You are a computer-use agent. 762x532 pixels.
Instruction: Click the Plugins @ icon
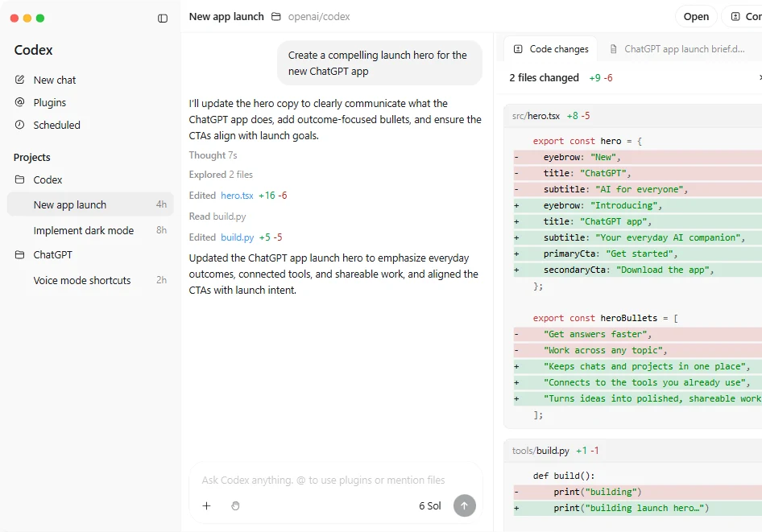(x=19, y=102)
